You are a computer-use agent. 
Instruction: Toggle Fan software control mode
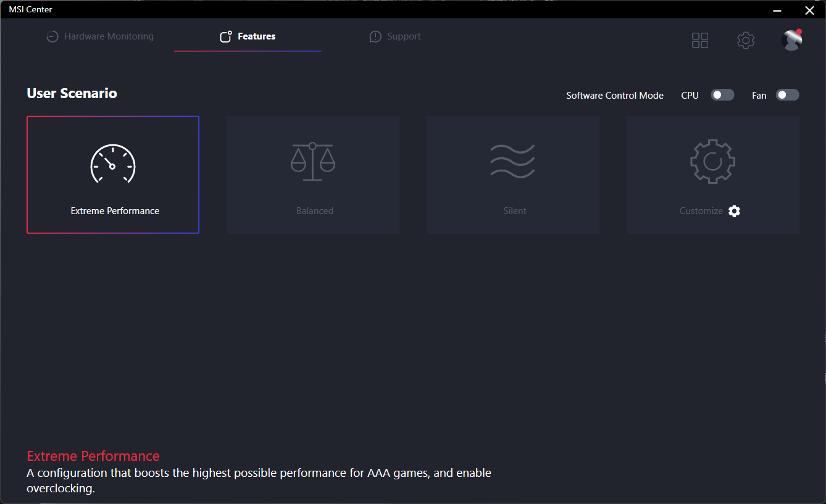787,95
